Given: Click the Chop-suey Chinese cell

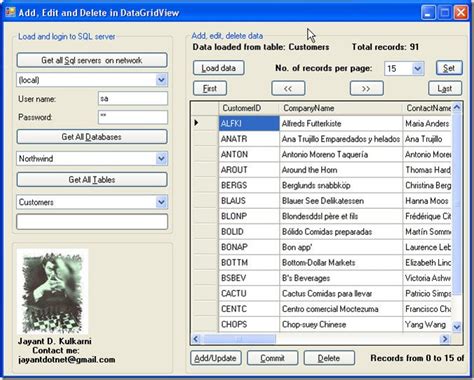Looking at the screenshot, I should point(341,324).
